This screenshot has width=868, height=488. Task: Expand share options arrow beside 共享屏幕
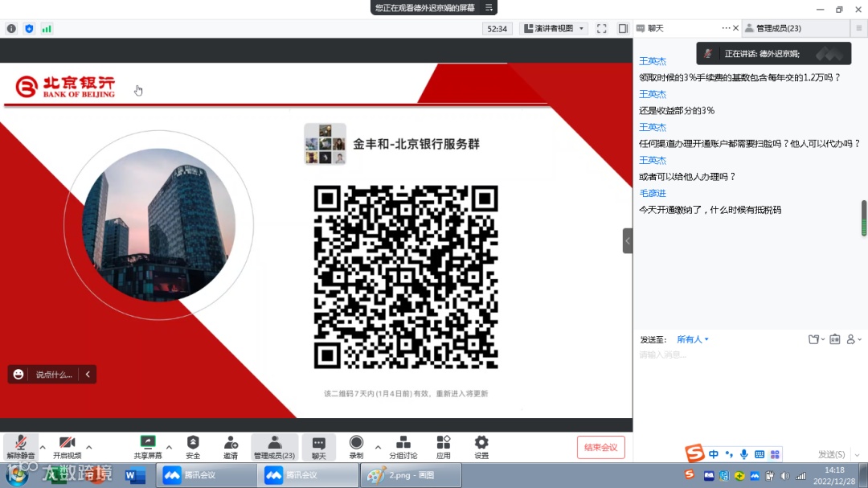coord(169,446)
